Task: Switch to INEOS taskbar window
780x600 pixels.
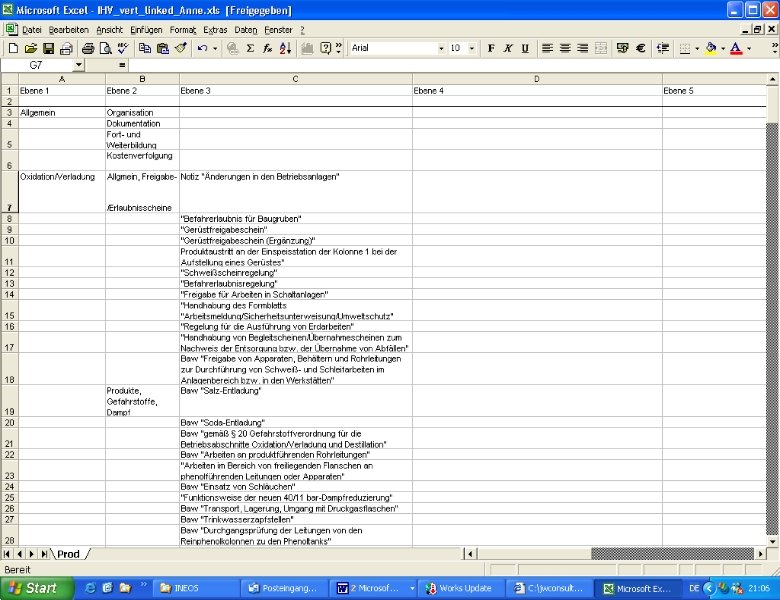Action: [x=195, y=588]
